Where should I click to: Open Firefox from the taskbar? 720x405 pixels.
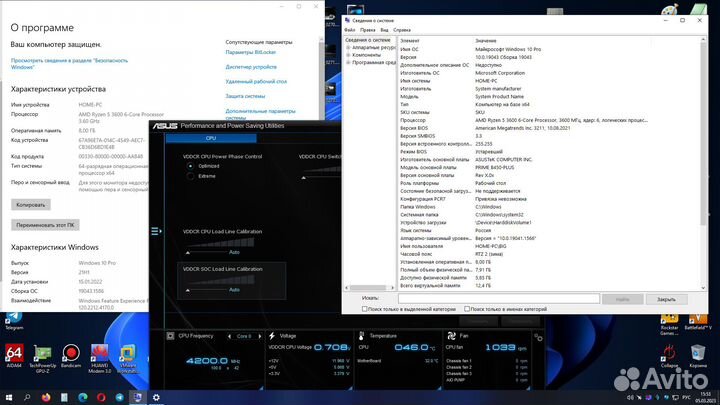coord(46,397)
